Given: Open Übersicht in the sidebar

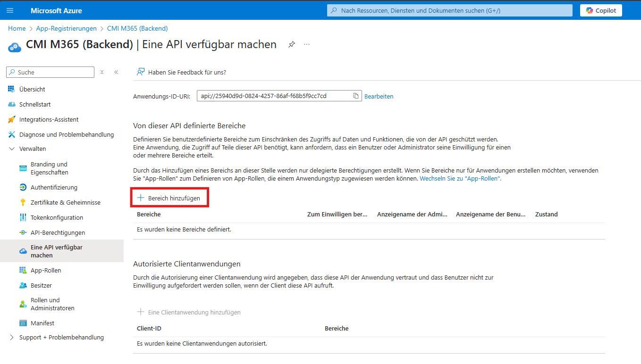Looking at the screenshot, I should click(32, 89).
